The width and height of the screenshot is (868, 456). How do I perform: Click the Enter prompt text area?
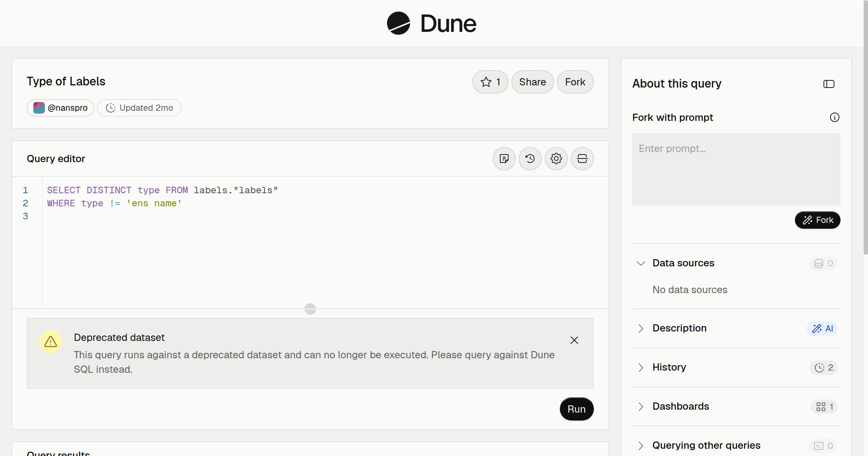coord(736,169)
